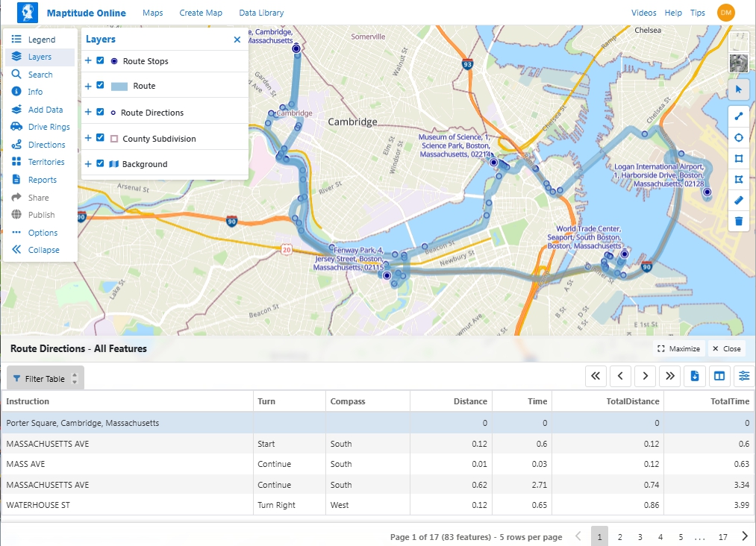Viewport: 756px width, 546px height.
Task: Select Drive Rings in the sidebar
Action: 49,128
